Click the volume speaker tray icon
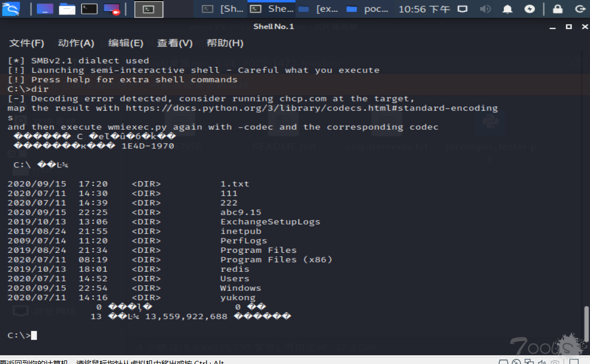 pos(485,9)
